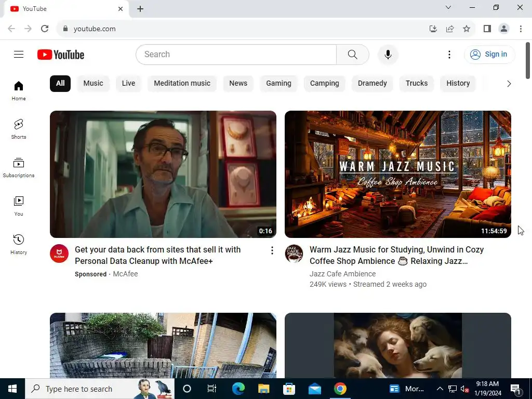Screen dimensions: 532x399
Task: Share this page from address bar
Action: click(x=450, y=29)
